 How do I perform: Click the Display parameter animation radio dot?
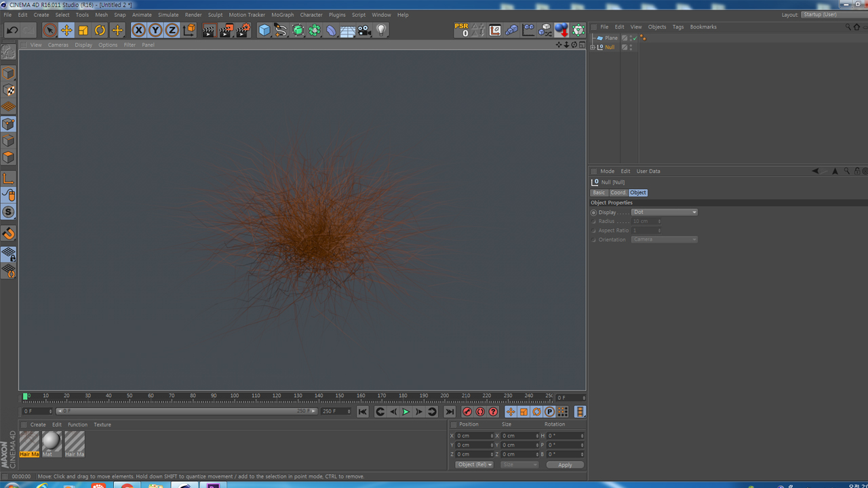[593, 212]
